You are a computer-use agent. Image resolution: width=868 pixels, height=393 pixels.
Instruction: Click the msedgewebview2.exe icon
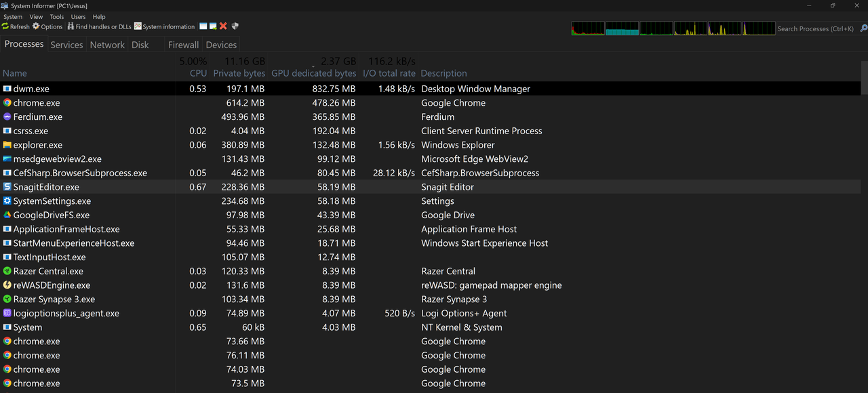[x=7, y=159]
